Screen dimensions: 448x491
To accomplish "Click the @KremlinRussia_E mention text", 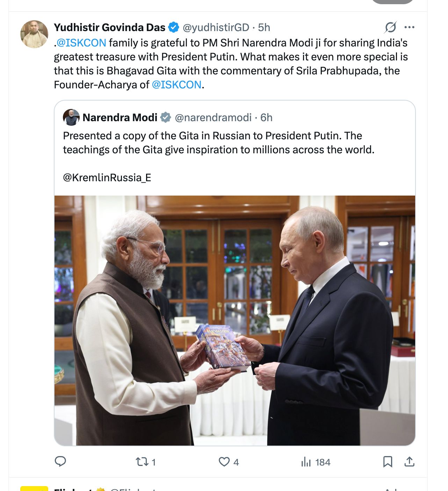I will [107, 177].
